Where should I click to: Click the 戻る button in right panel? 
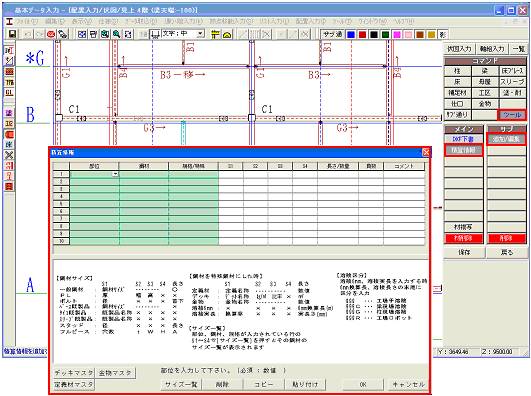506,252
